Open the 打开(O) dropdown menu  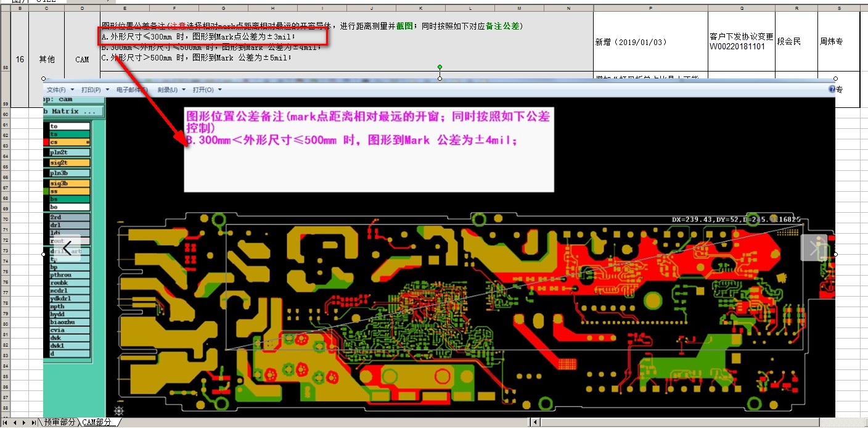(207, 90)
